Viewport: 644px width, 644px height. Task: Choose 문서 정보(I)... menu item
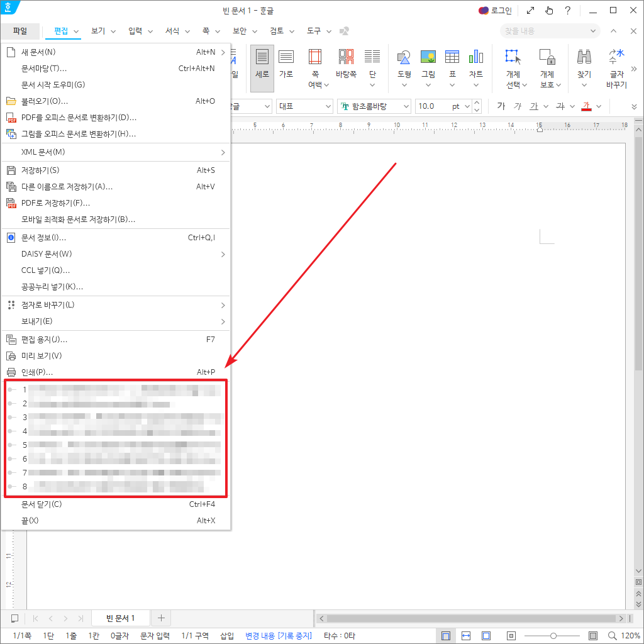(x=116, y=237)
